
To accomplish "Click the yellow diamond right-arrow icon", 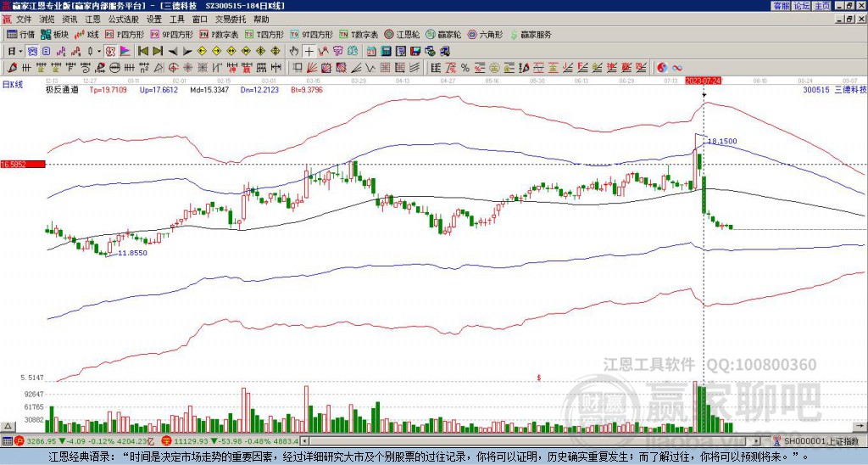I will click(x=216, y=52).
